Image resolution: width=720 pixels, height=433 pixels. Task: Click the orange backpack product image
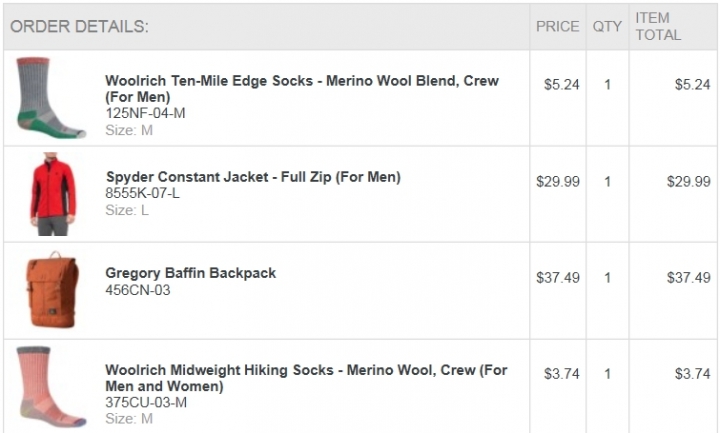52,290
